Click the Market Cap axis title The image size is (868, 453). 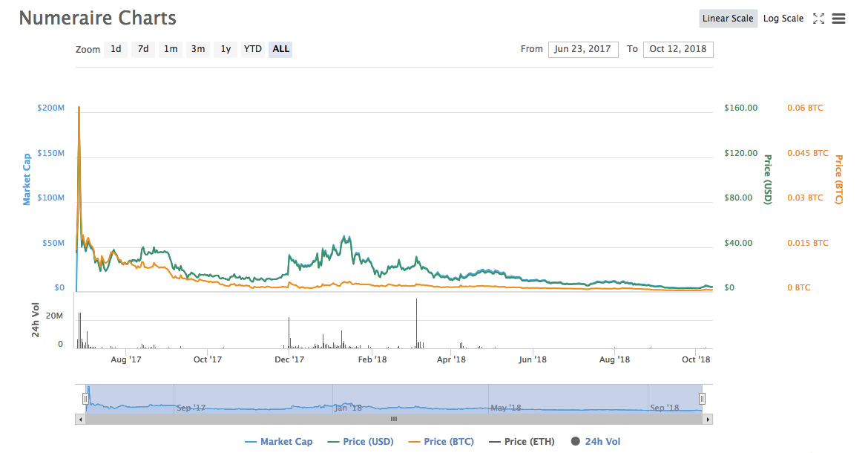point(27,180)
